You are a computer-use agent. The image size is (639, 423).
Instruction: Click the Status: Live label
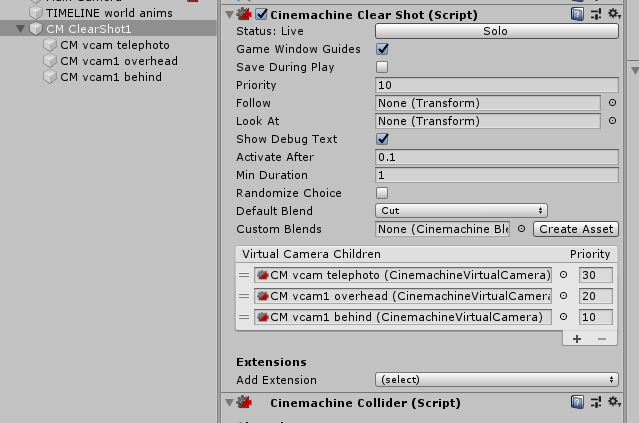270,31
